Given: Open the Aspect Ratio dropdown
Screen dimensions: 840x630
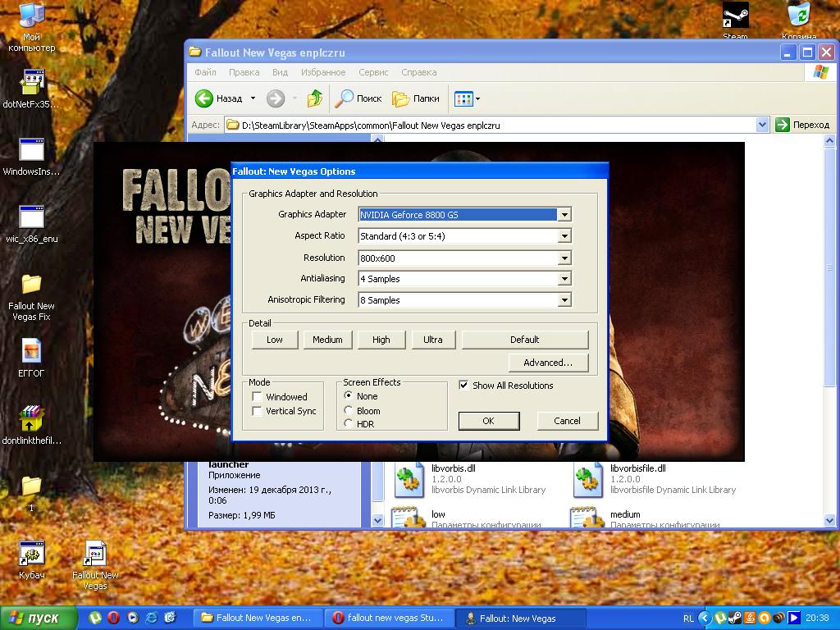Looking at the screenshot, I should (x=564, y=236).
